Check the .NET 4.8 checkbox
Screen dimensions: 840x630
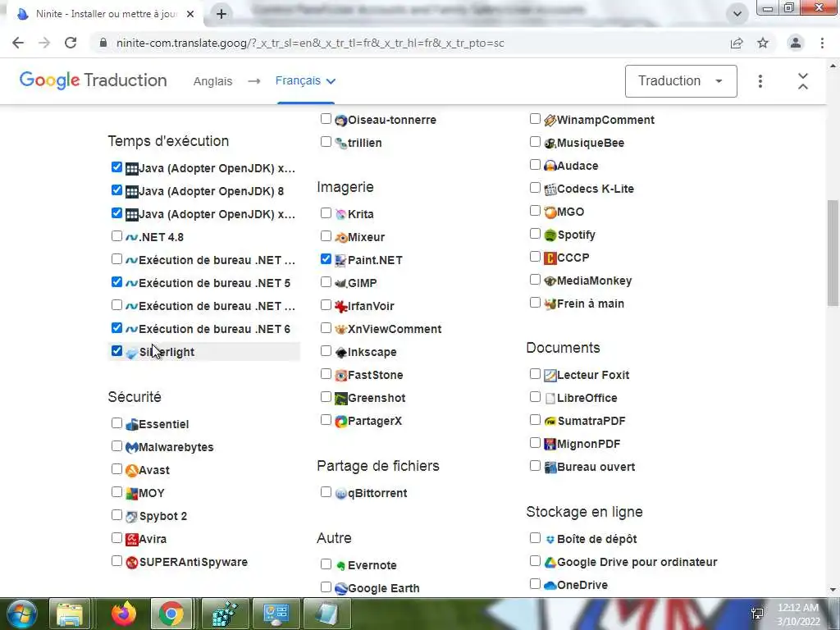[x=116, y=235]
